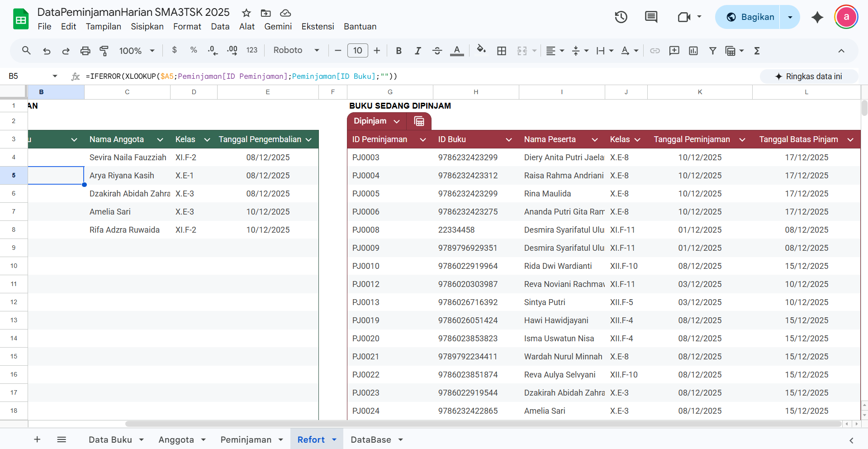Collapse the toolbar with chevron
Screen dimensions: 868x449
pos(841,51)
